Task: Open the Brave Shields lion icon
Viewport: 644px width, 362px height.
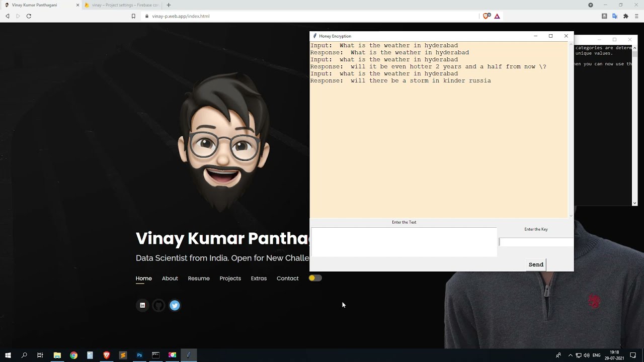Action: 486,16
